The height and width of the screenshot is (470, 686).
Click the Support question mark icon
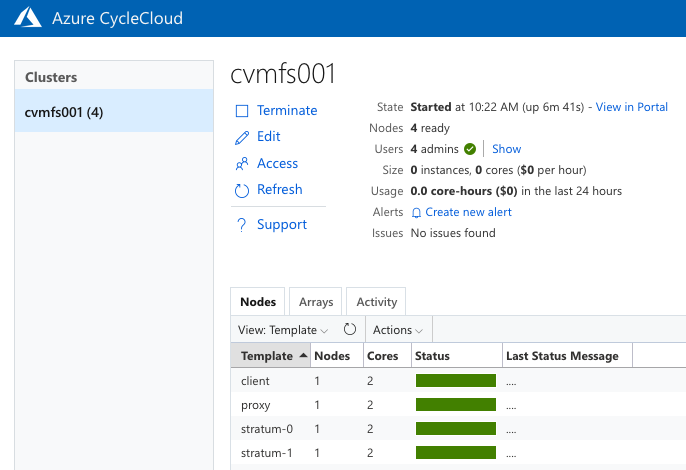241,225
